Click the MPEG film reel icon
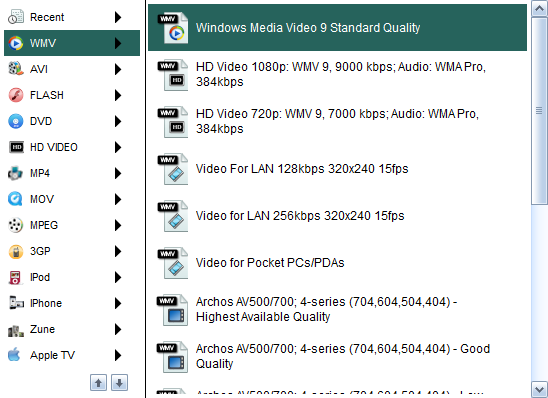The height and width of the screenshot is (398, 548). [16, 225]
